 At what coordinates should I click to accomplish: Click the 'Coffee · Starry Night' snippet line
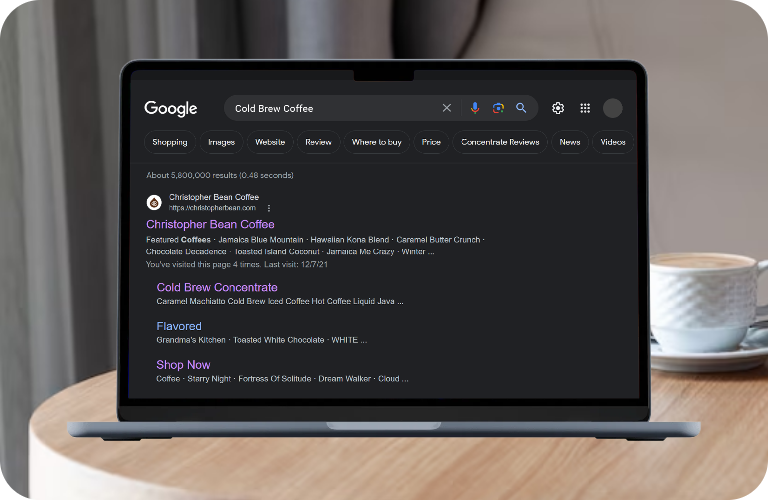pyautogui.click(x=282, y=379)
